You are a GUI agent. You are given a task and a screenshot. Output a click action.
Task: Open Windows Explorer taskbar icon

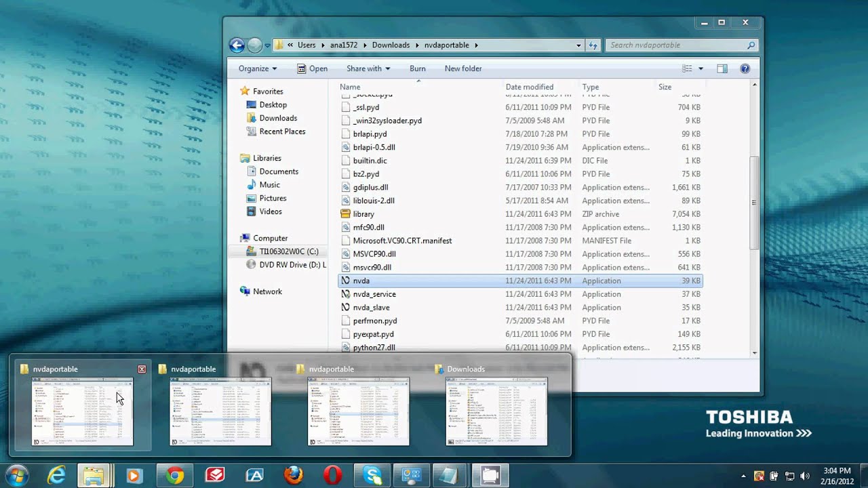[94, 476]
